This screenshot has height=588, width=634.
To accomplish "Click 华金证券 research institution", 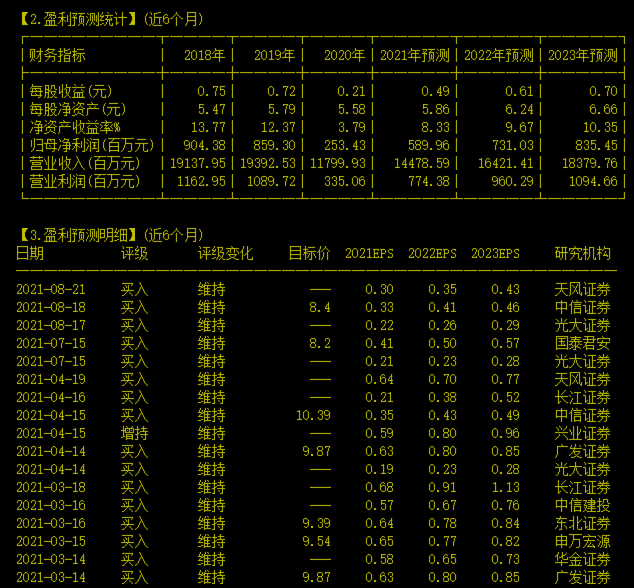I will pos(582,559).
